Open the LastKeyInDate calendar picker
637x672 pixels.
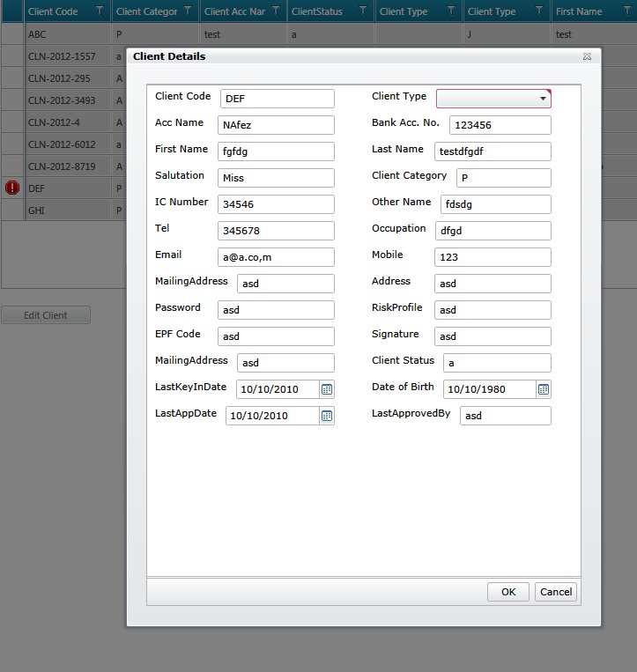[327, 389]
